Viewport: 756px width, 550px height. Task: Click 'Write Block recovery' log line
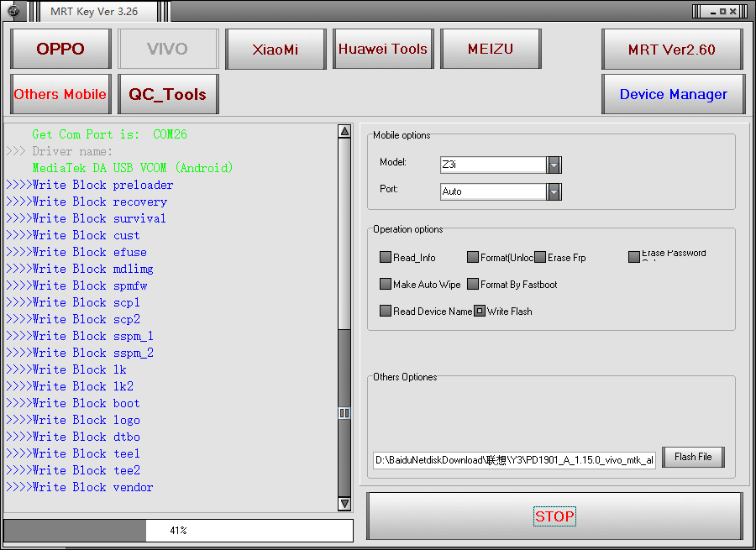pyautogui.click(x=87, y=202)
